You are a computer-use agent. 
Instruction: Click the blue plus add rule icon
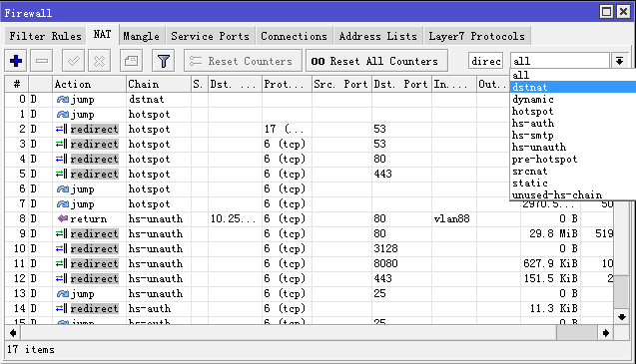click(x=16, y=61)
